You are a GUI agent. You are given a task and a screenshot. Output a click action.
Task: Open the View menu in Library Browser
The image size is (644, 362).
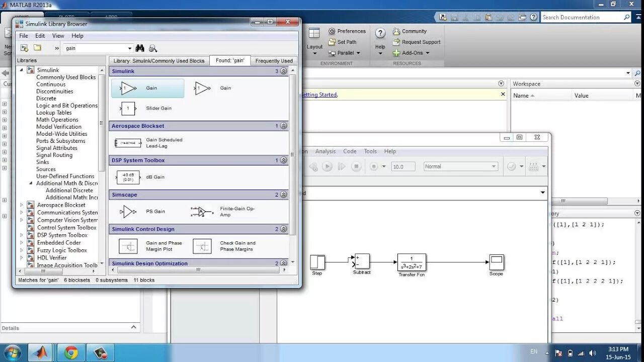click(58, 36)
